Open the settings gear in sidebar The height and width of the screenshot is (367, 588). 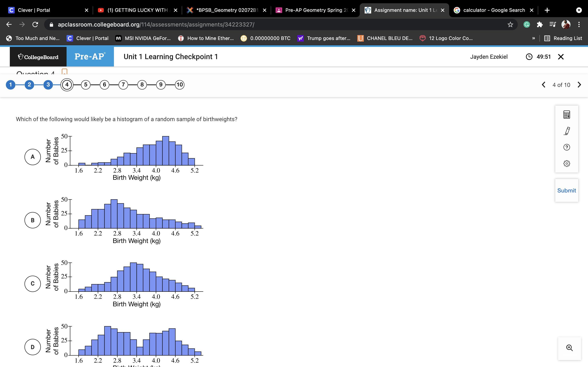click(x=567, y=164)
